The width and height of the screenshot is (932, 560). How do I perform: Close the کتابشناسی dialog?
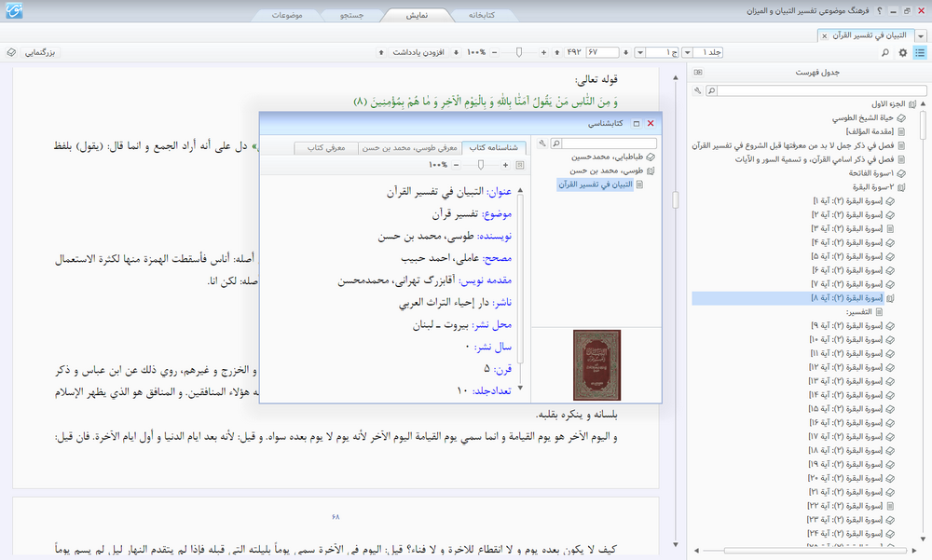[651, 123]
